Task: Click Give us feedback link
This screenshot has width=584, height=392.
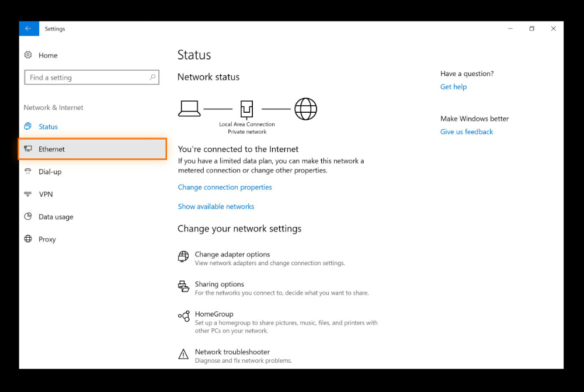Action: [466, 132]
